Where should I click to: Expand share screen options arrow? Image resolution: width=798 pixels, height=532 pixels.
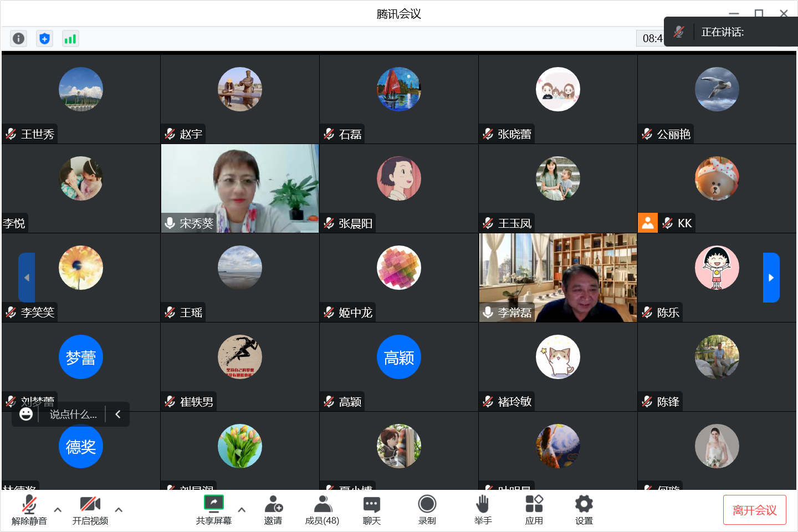pos(242,510)
